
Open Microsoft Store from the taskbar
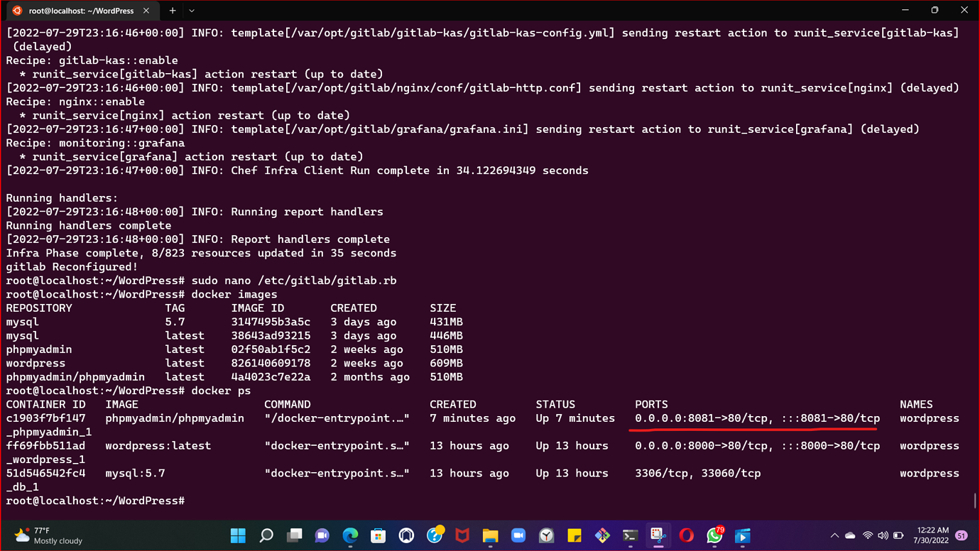click(x=378, y=537)
